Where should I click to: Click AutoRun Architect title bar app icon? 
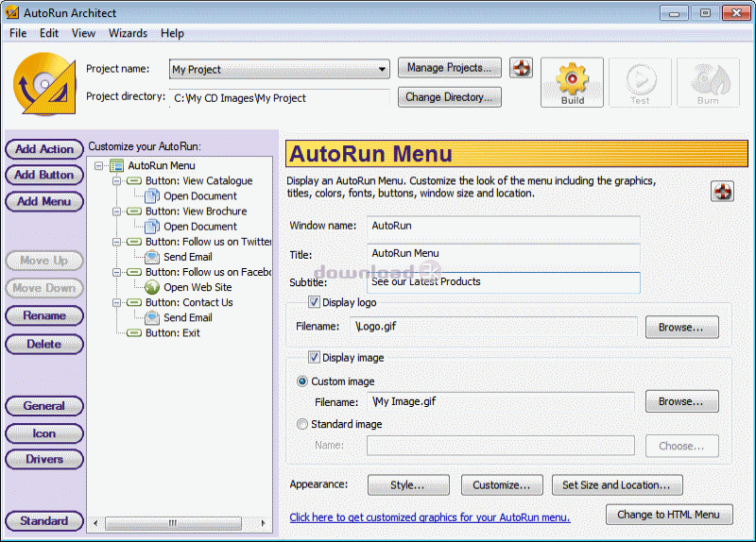point(12,12)
